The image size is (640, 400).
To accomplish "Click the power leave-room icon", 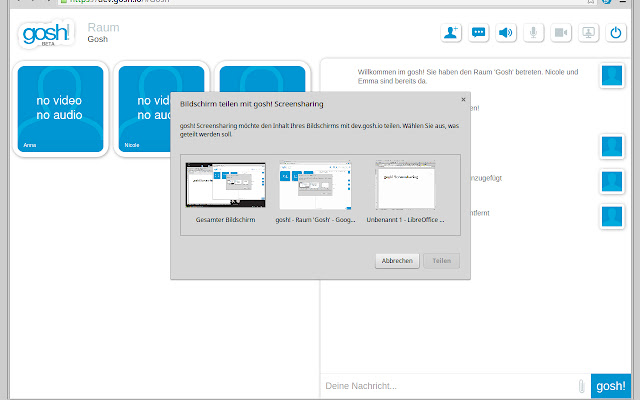I will click(x=616, y=33).
